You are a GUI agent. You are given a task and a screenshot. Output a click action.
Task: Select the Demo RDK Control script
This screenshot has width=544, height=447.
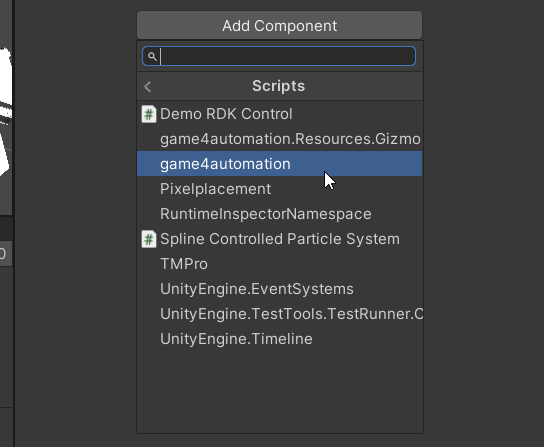[280, 114]
